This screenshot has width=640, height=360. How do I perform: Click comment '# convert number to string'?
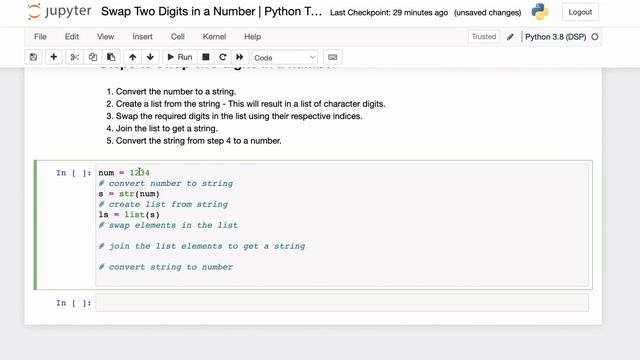165,183
